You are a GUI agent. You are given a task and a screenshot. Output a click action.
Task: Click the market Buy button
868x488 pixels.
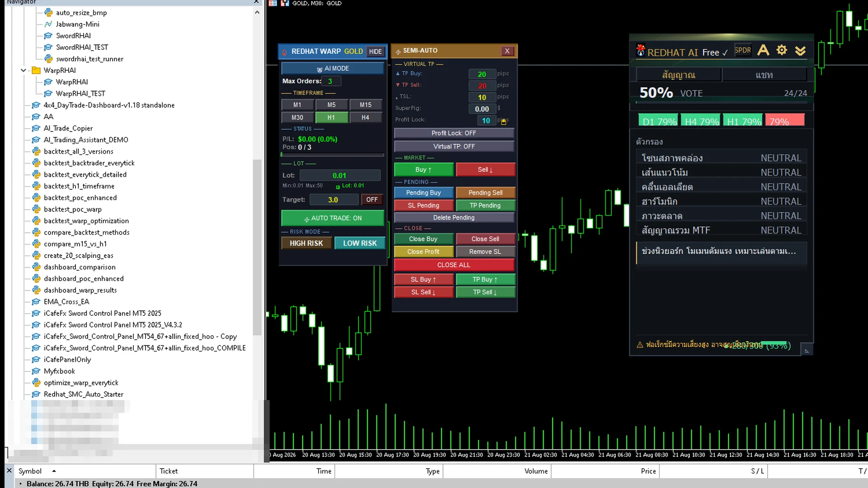(424, 169)
